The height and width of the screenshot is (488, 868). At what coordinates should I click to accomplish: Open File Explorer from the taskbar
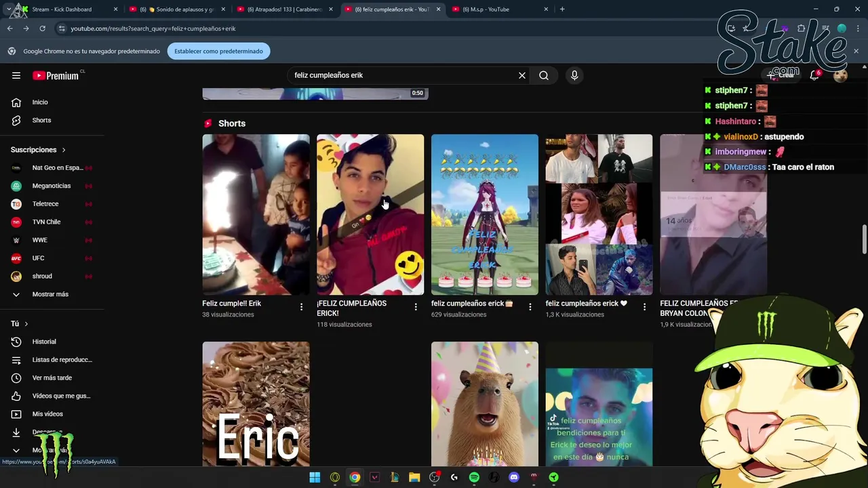414,477
